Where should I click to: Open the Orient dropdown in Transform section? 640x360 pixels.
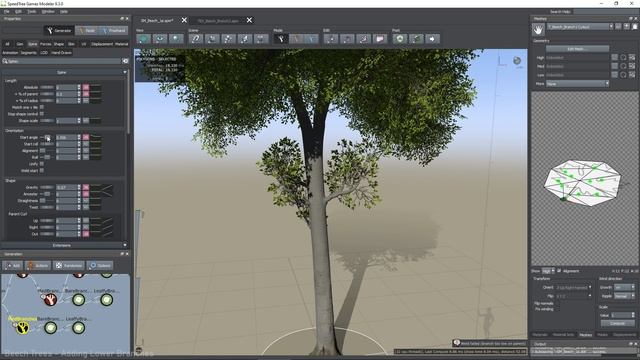click(573, 287)
